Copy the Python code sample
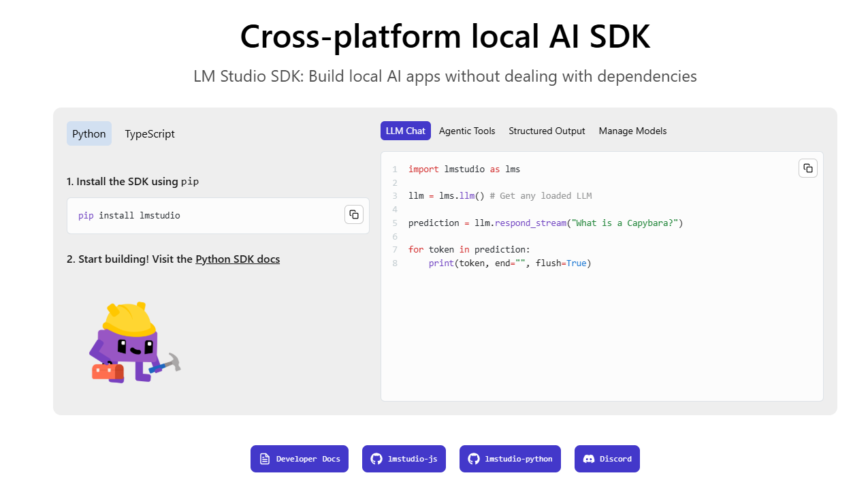 click(x=808, y=168)
